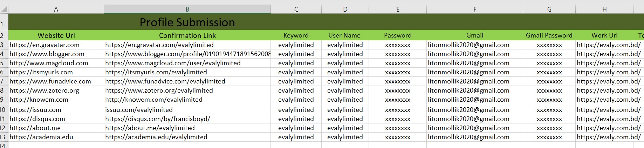Open the magcloud.com/user/evalylimited link
This screenshot has height=148, width=644.
(x=173, y=63)
